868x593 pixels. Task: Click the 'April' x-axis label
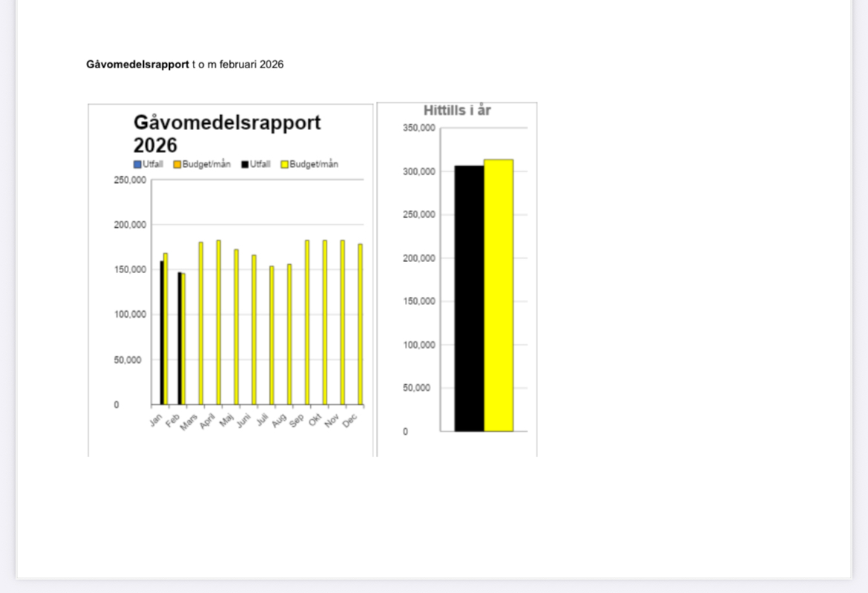pyautogui.click(x=206, y=421)
